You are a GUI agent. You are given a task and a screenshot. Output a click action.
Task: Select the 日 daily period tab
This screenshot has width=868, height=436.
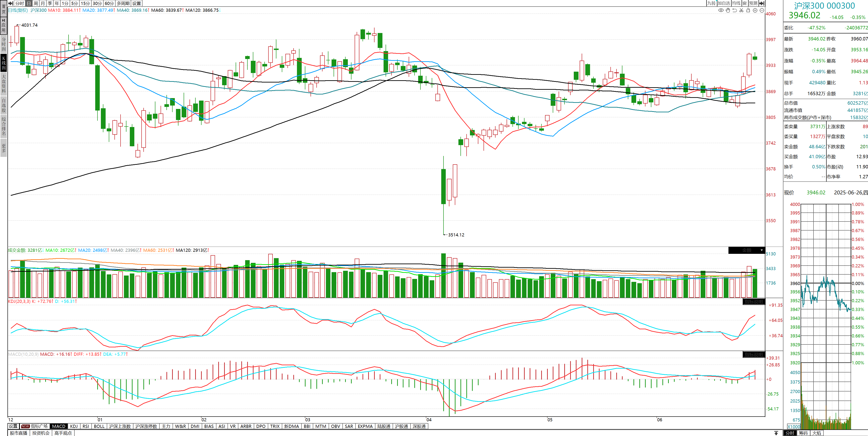pyautogui.click(x=29, y=3)
